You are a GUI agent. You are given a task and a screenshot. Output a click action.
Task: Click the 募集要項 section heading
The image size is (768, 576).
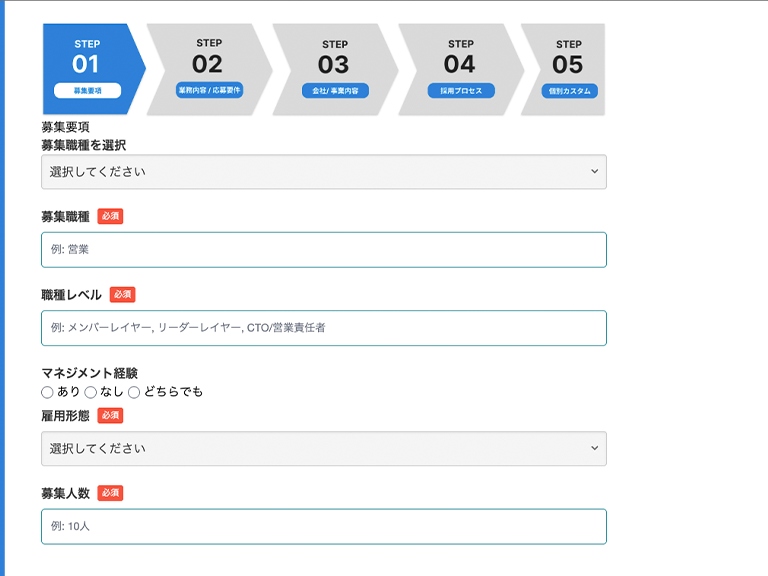coord(66,127)
